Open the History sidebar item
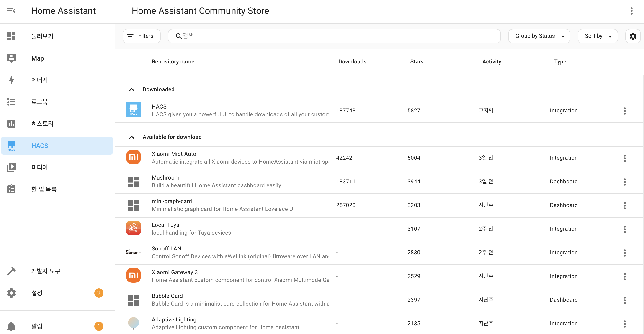The width and height of the screenshot is (644, 334). (42, 124)
